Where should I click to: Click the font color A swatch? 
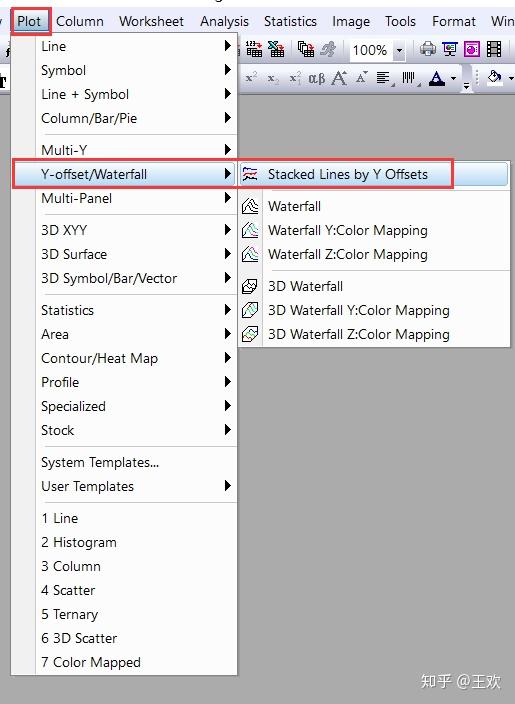(x=437, y=79)
